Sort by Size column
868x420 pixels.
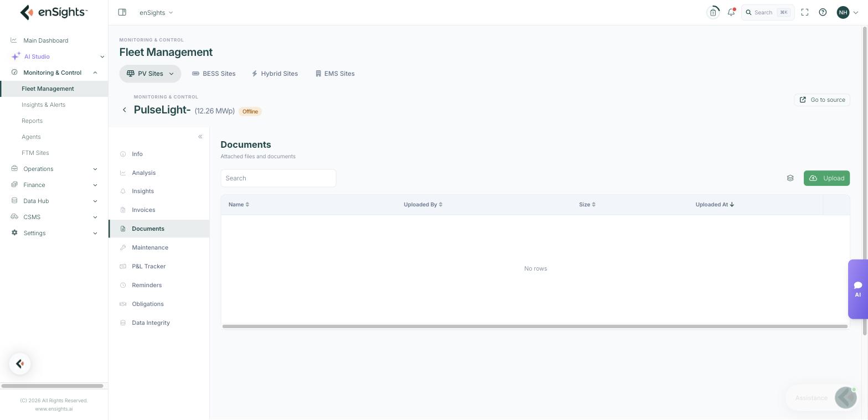[x=587, y=205]
